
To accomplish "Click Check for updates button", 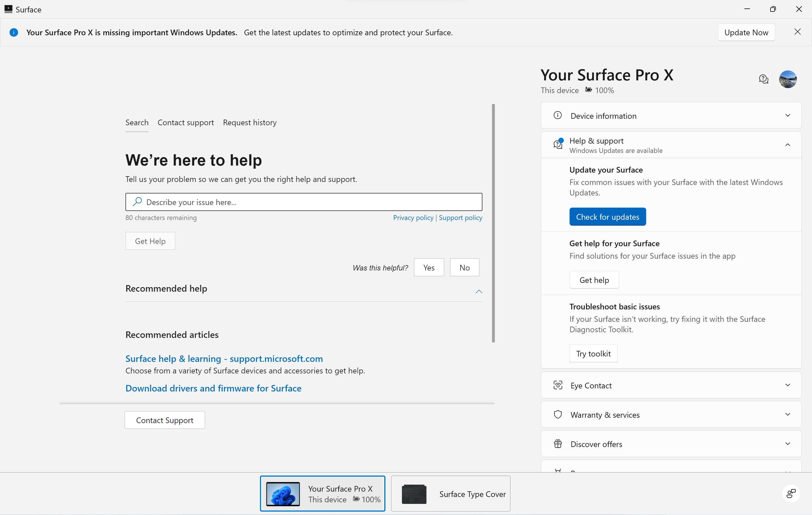I will tap(607, 217).
